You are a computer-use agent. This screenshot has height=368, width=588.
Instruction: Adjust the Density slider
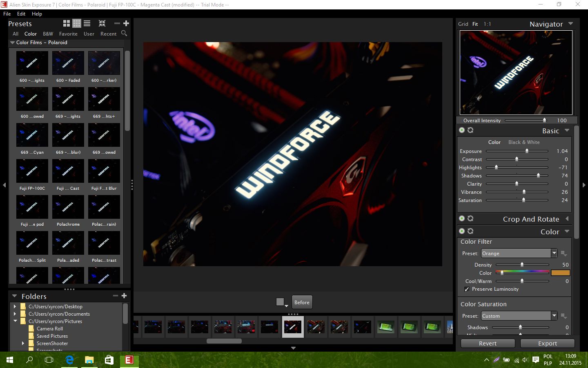pos(522,265)
